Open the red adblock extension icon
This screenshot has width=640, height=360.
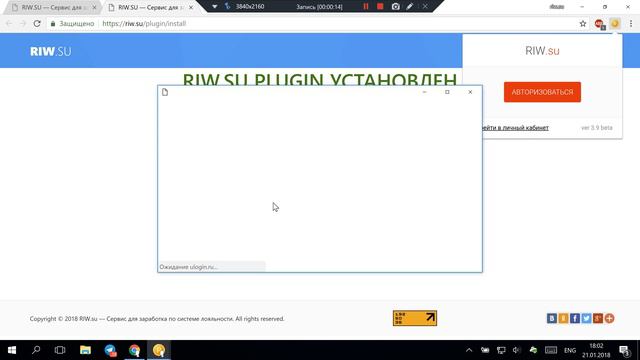coord(599,24)
